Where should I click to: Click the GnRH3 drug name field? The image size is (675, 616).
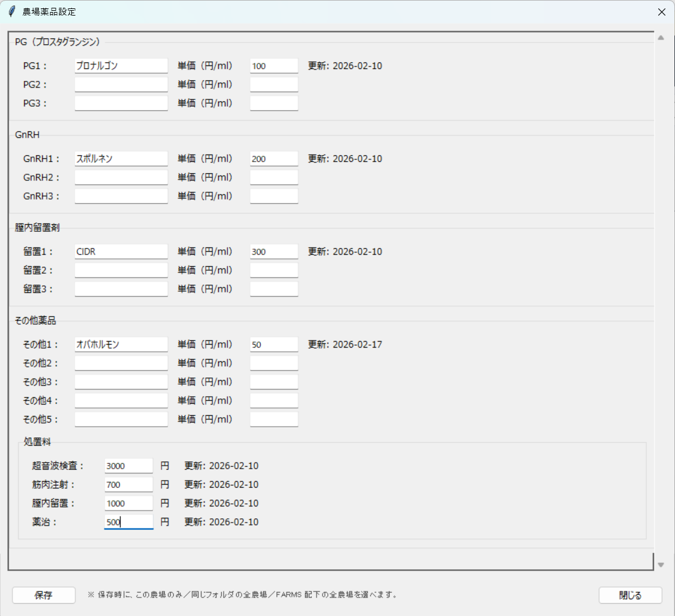pyautogui.click(x=121, y=196)
